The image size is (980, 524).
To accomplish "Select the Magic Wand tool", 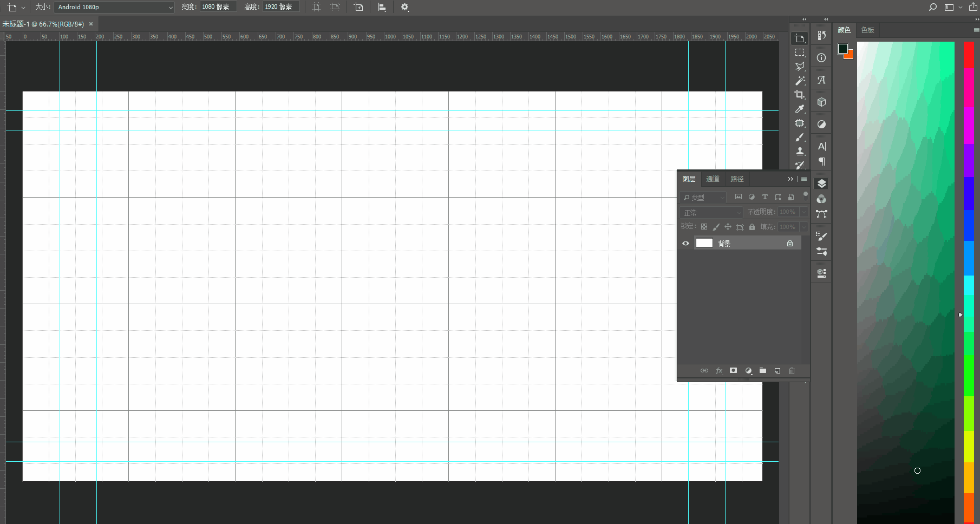I will 799,81.
